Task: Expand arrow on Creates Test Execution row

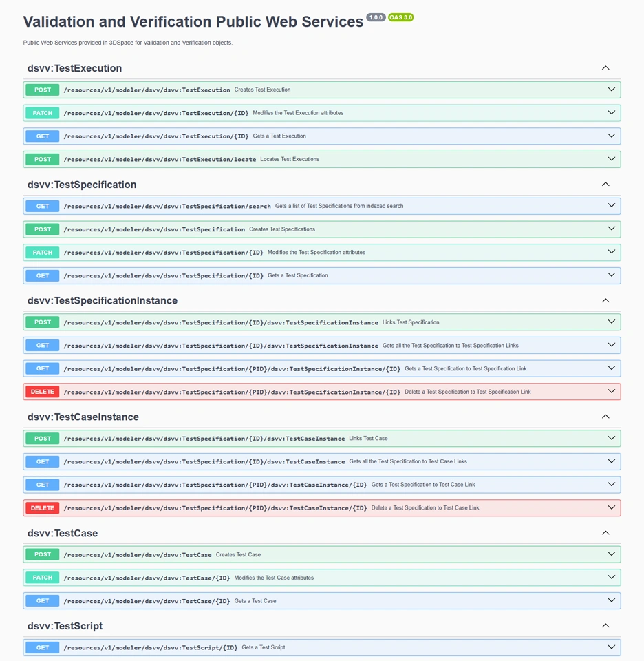Action: (611, 90)
